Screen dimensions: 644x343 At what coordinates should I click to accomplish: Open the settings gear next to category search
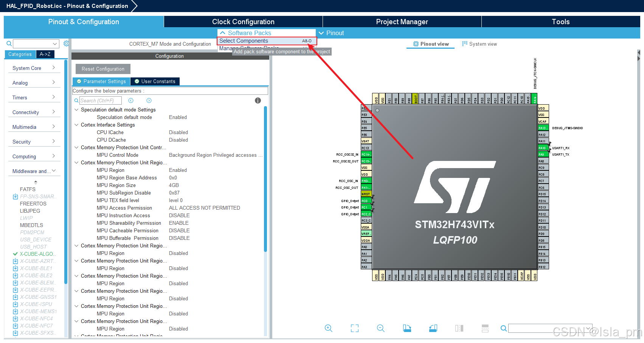click(66, 43)
